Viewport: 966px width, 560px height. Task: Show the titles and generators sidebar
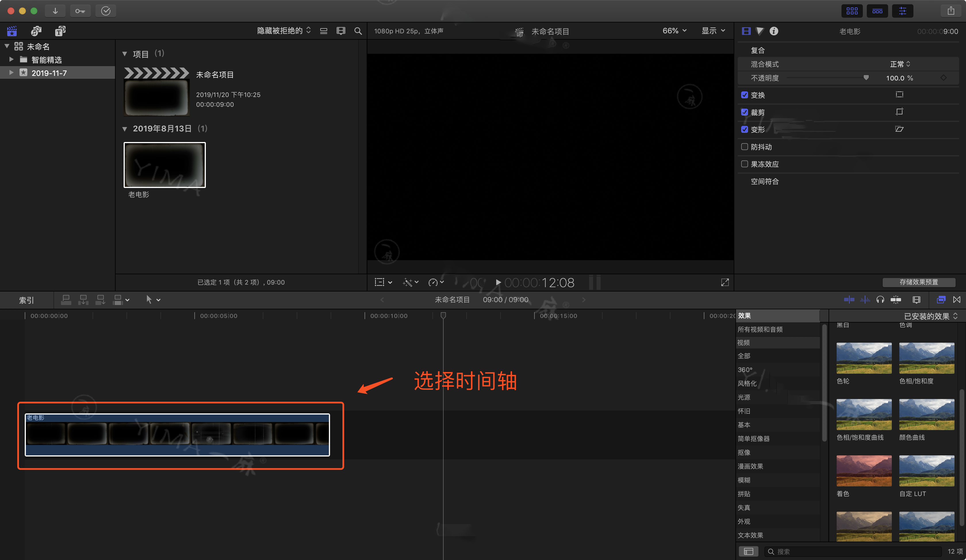coord(60,31)
